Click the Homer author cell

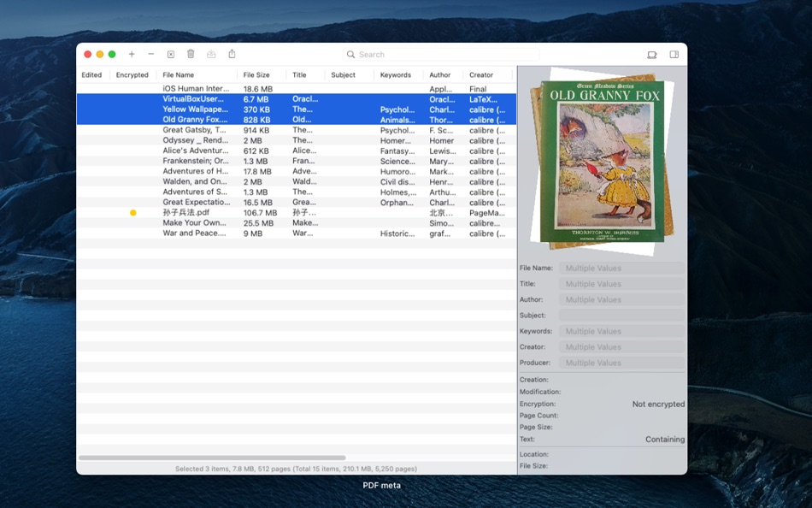coord(441,140)
